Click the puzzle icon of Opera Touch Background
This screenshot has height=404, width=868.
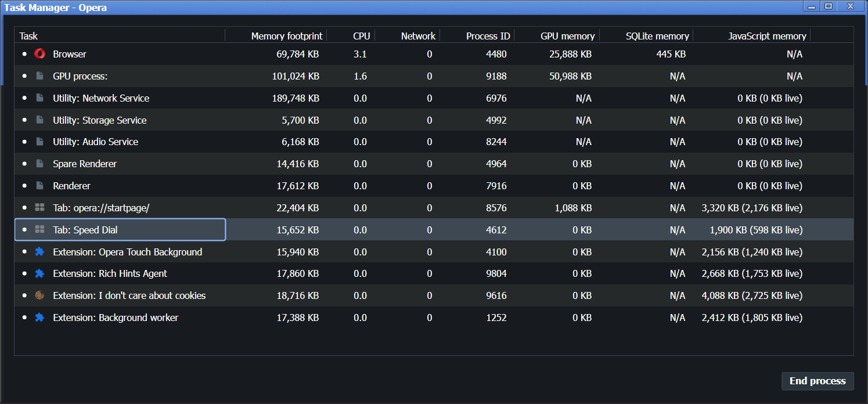click(x=39, y=252)
